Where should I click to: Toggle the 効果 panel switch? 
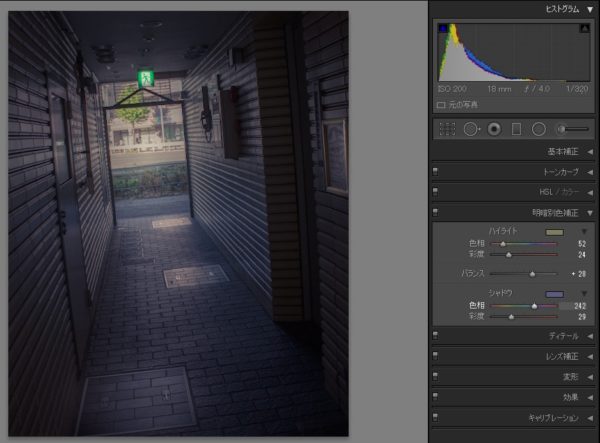pos(435,397)
